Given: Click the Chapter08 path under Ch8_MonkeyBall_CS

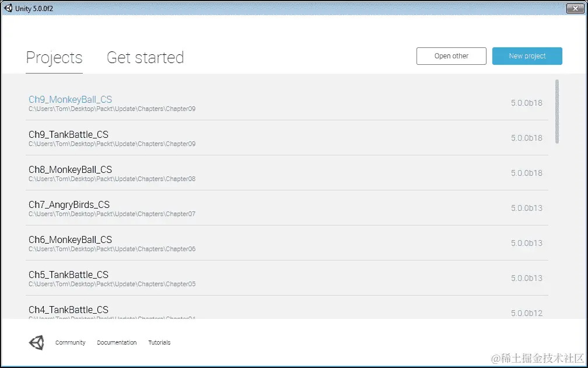Looking at the screenshot, I should click(x=112, y=179).
